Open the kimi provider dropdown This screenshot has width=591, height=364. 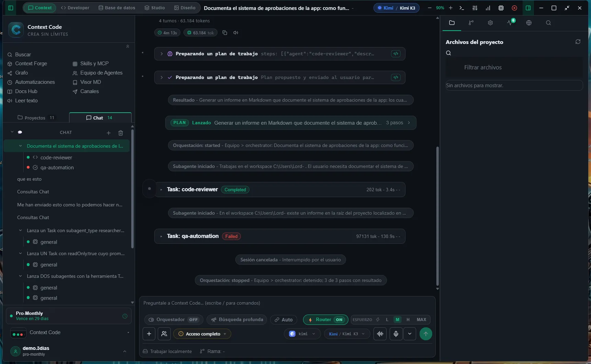pyautogui.click(x=302, y=334)
